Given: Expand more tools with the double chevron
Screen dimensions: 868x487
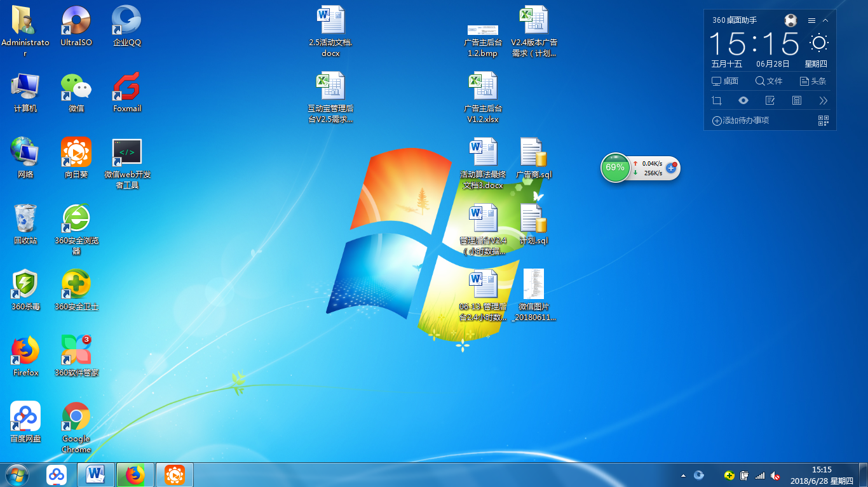Looking at the screenshot, I should pyautogui.click(x=824, y=100).
